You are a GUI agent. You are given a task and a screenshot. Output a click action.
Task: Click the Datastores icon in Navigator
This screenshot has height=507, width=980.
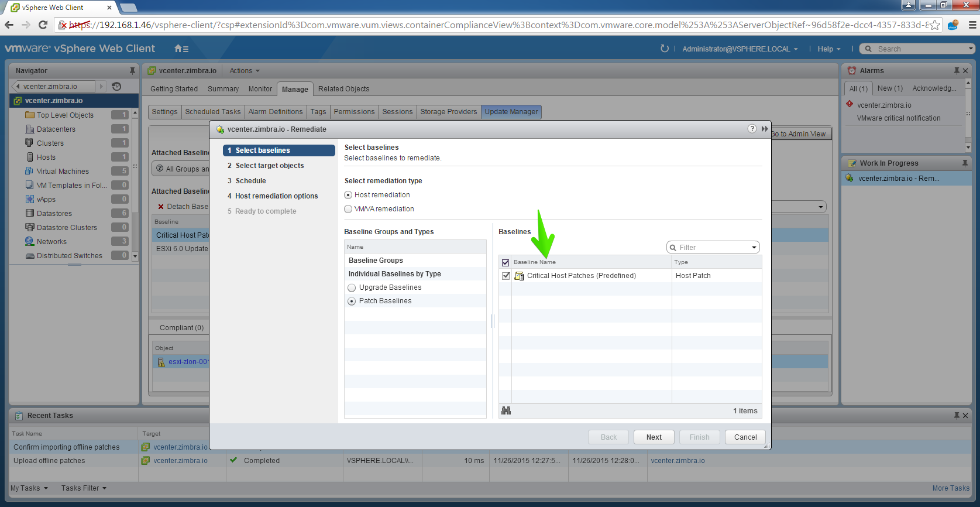pyautogui.click(x=30, y=213)
